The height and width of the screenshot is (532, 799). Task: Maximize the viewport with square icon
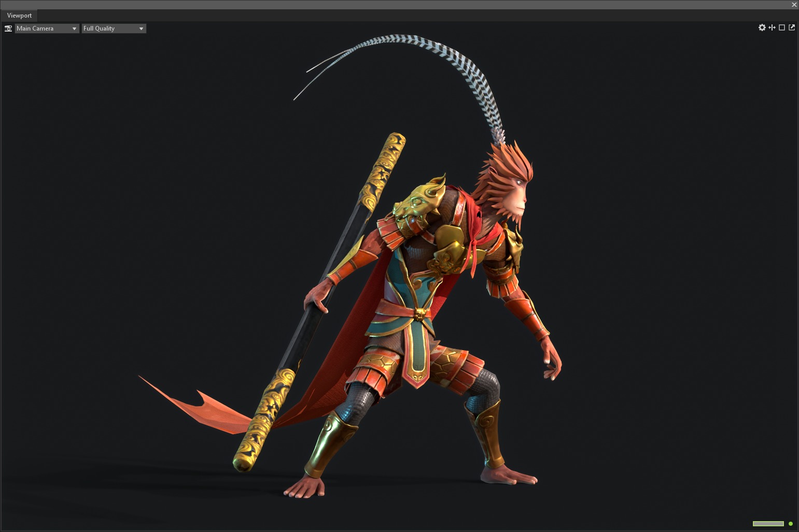tap(782, 27)
